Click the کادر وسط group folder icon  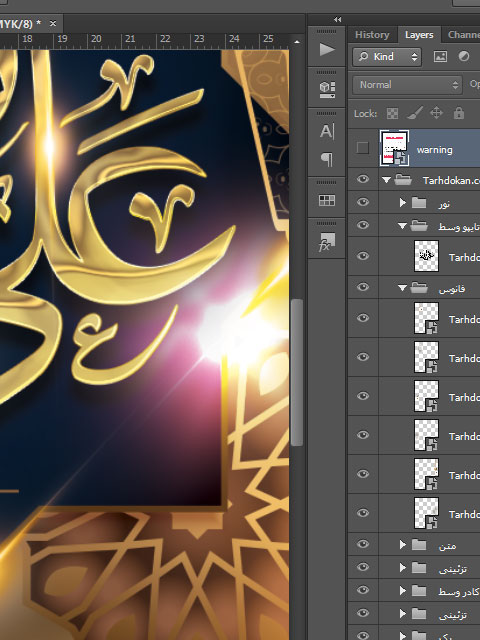click(419, 590)
